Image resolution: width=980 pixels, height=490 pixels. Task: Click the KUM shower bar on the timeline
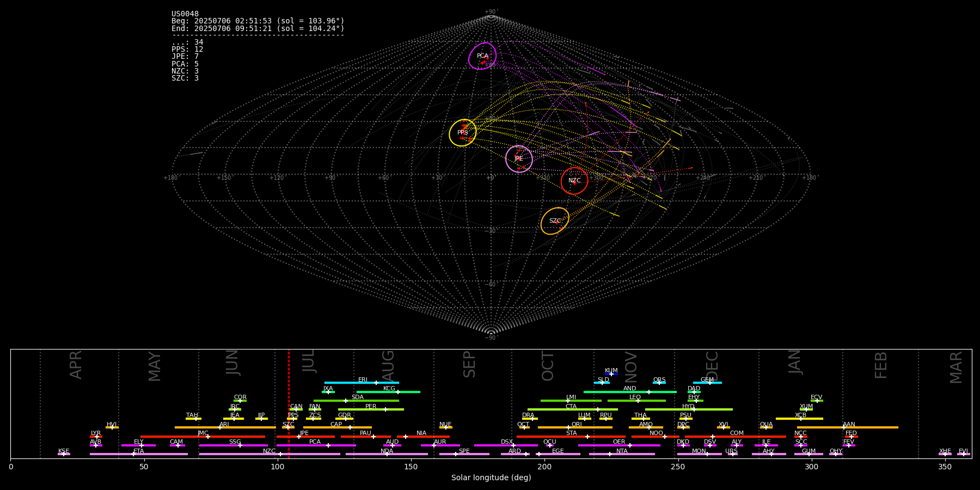coord(611,374)
